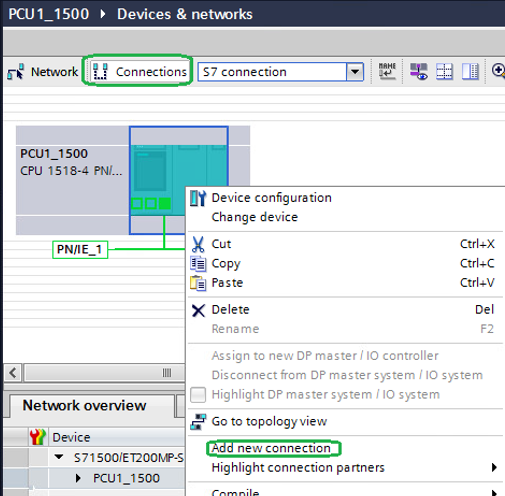Image resolution: width=505 pixels, height=496 pixels.
Task: Click the column layout view icon
Action: point(470,71)
